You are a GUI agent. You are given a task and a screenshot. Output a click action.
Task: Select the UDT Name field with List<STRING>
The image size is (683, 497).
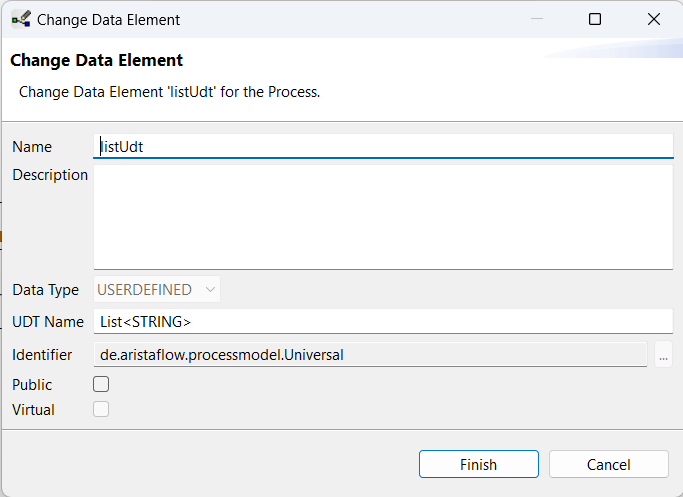click(x=383, y=322)
